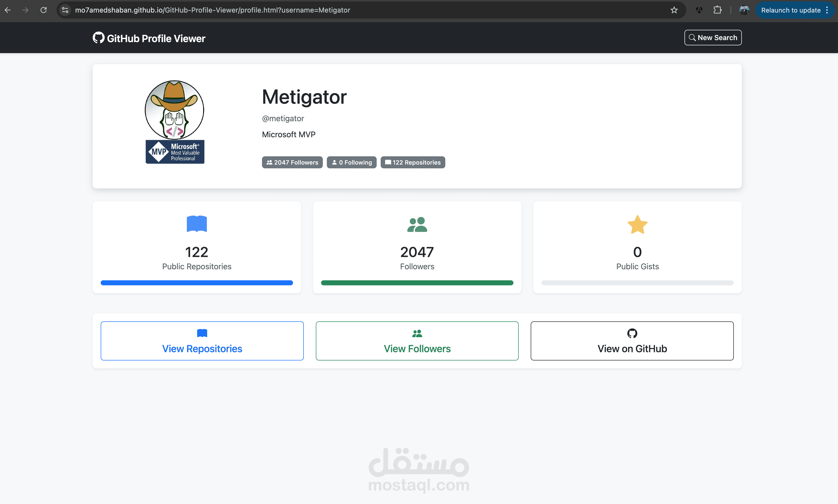Bookmark this page with the star icon

click(x=674, y=10)
